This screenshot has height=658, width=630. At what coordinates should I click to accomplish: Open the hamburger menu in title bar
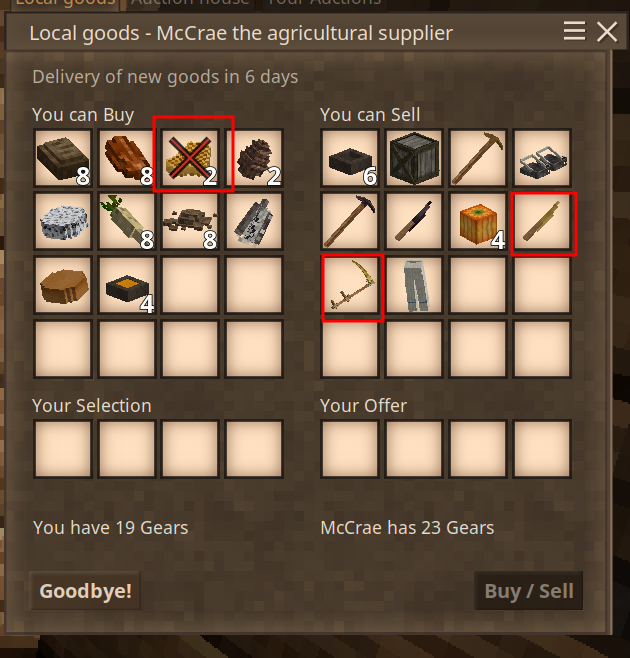[x=574, y=31]
